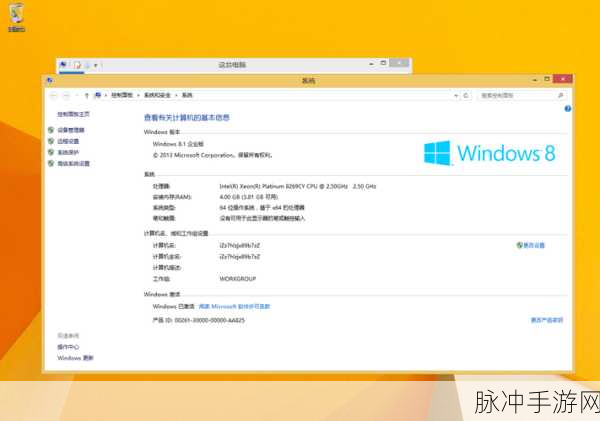Select the WORKGROUP workgroup value
The image size is (600, 421).
(x=238, y=279)
